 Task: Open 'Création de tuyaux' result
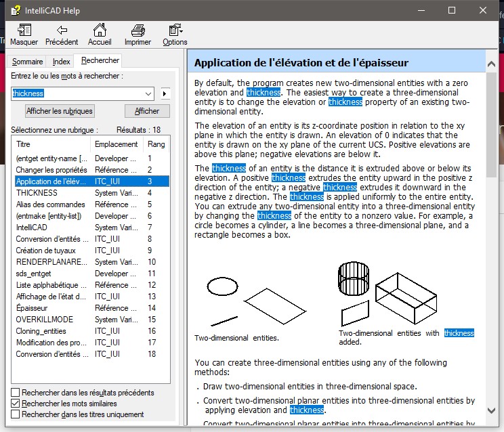(x=92, y=251)
